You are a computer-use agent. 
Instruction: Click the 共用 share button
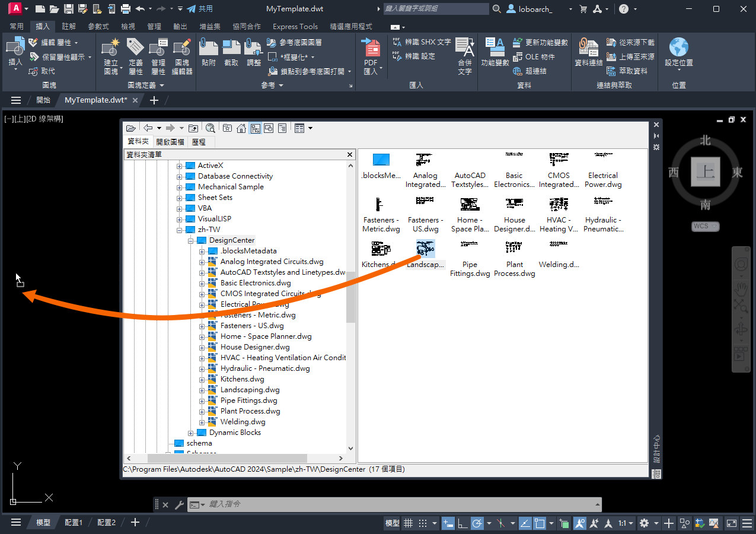click(199, 9)
